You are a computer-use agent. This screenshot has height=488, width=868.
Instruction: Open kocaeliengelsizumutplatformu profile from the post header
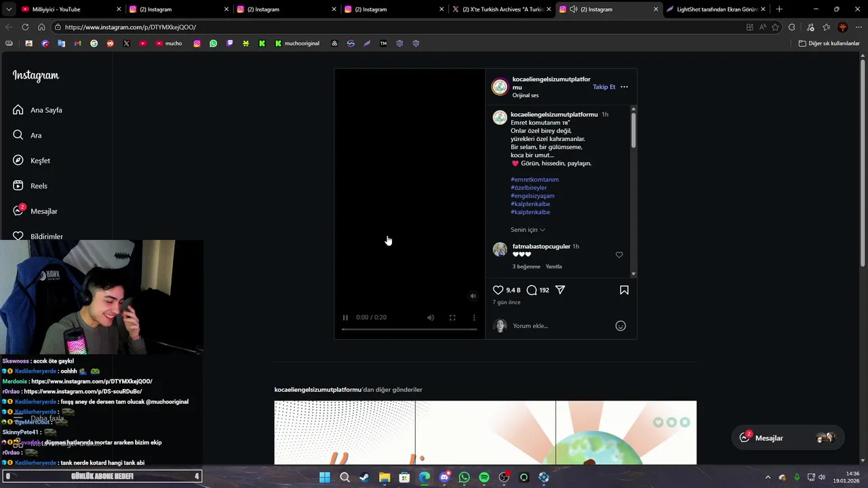pos(551,83)
